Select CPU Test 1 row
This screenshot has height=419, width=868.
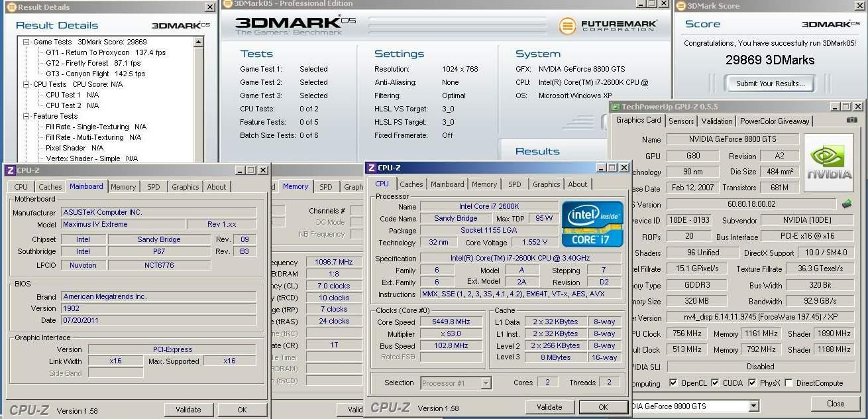[72, 95]
